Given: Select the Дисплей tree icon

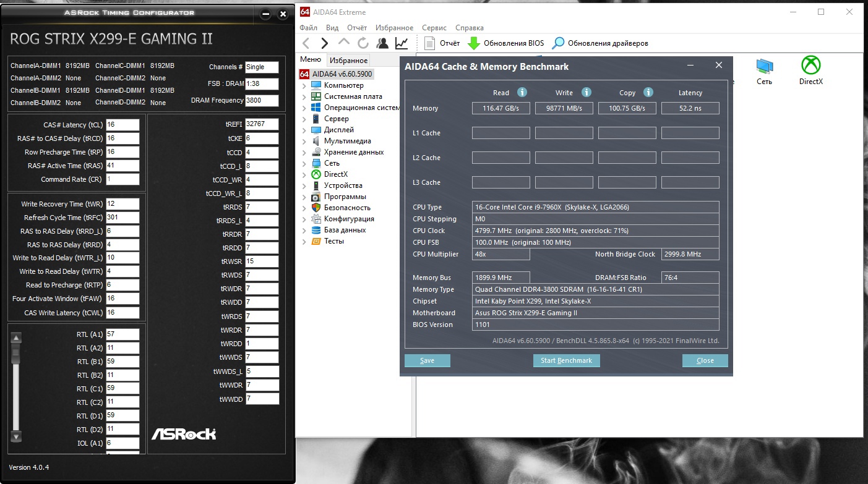Looking at the screenshot, I should coord(316,130).
